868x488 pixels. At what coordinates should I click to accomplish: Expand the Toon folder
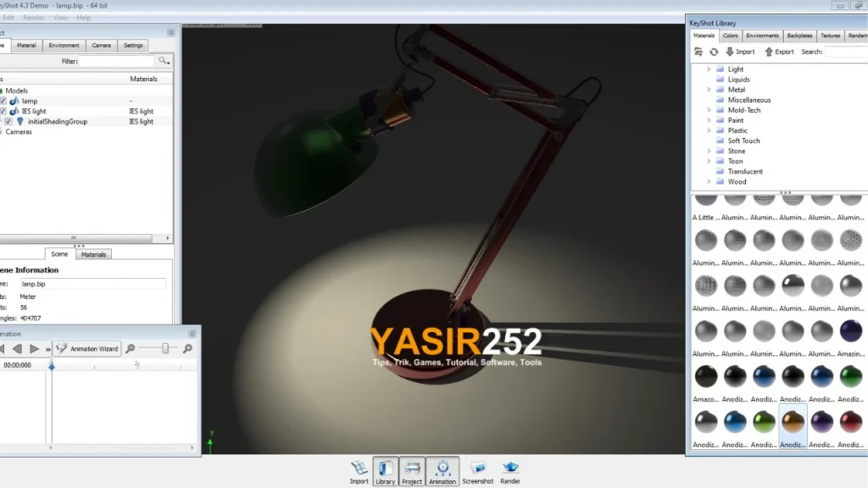(709, 161)
